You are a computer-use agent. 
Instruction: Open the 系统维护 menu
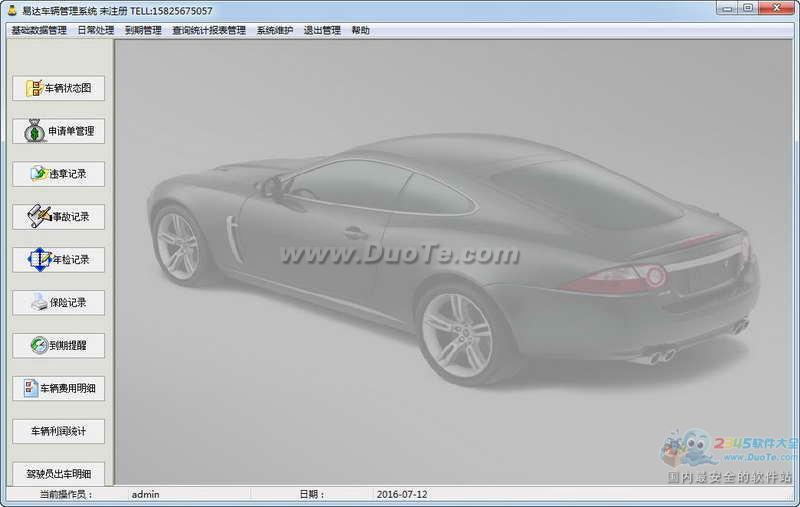[x=275, y=30]
